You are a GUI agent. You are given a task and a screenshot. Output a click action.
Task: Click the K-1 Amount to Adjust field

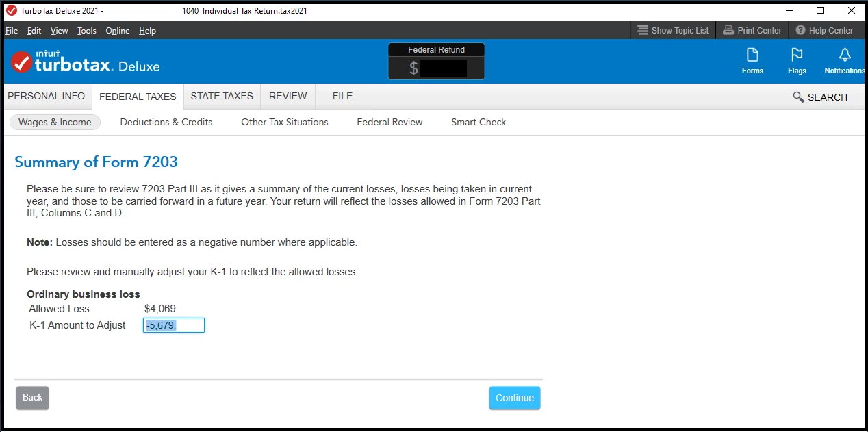click(x=174, y=325)
